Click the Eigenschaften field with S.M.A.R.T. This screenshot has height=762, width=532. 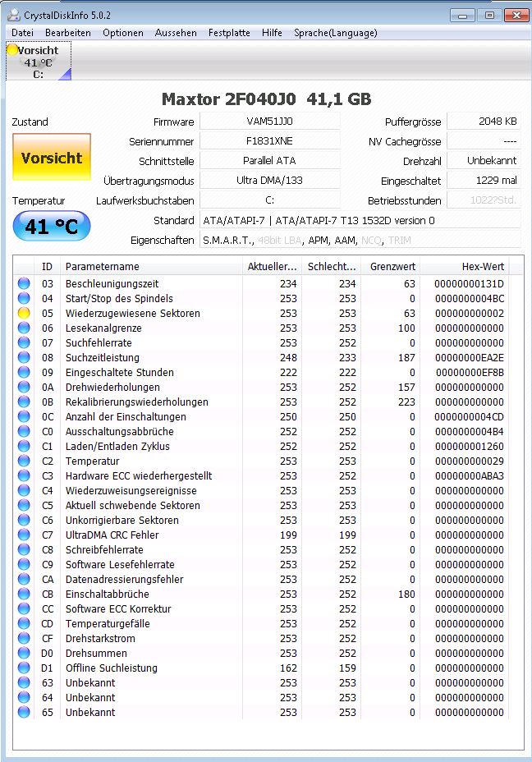tap(360, 240)
